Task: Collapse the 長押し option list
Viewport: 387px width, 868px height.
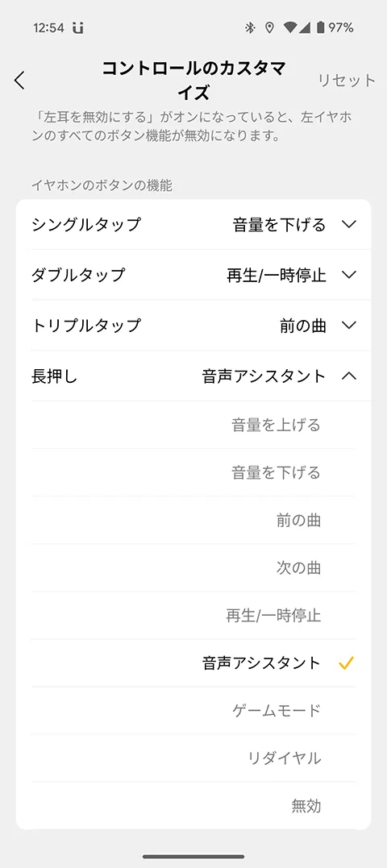Action: pos(349,376)
